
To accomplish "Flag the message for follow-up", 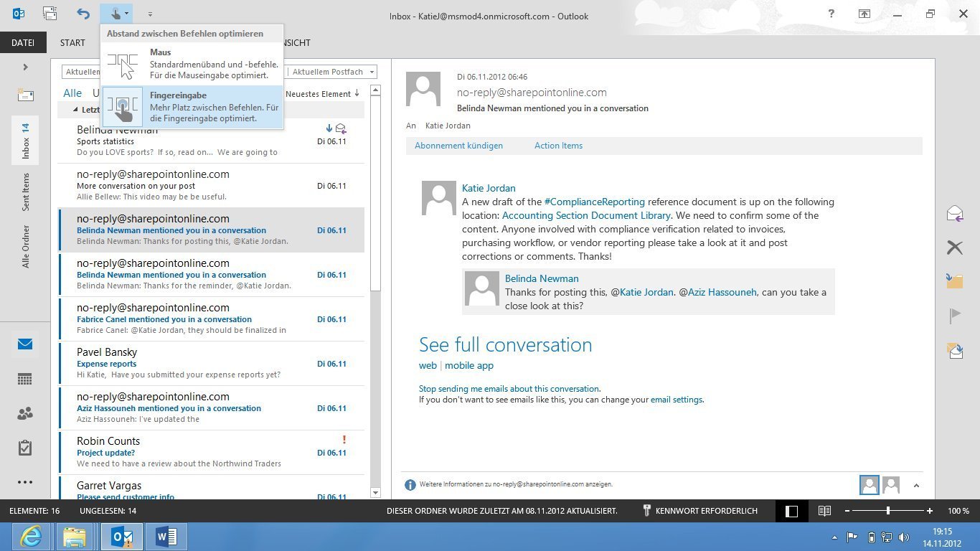I will tap(955, 314).
